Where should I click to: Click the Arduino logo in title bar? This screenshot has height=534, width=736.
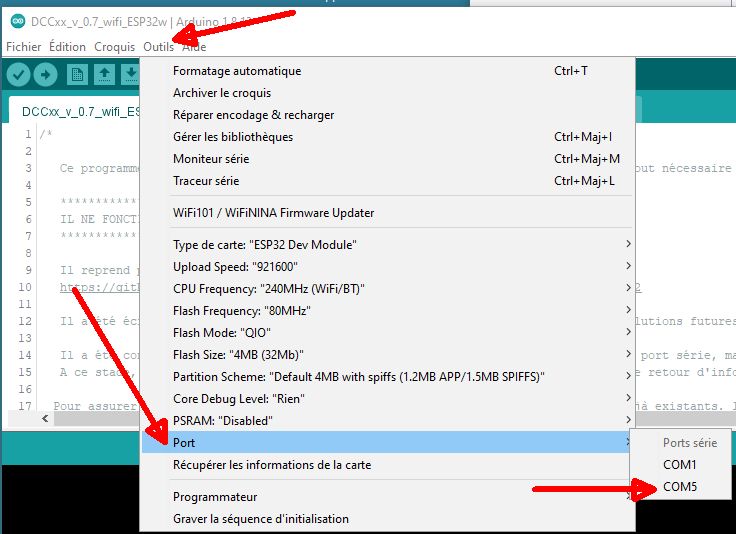pos(17,21)
